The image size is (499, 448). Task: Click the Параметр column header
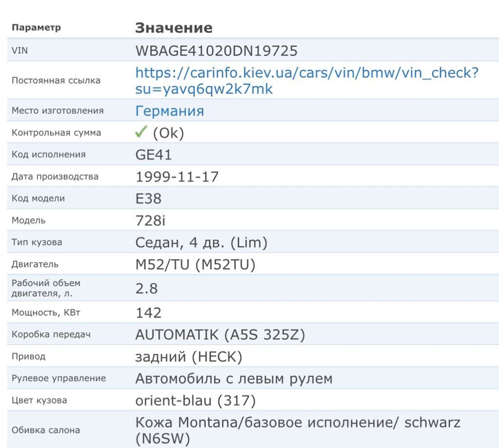(36, 28)
